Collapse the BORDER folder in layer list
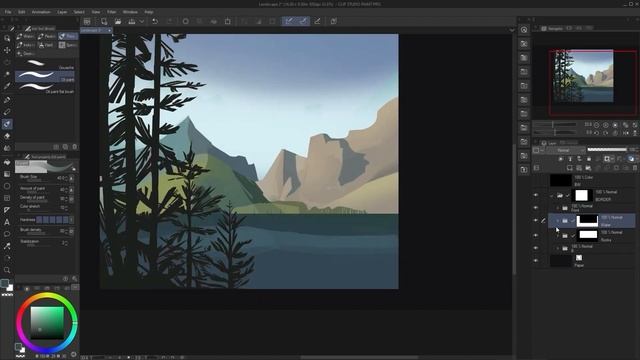The height and width of the screenshot is (360, 640). point(552,196)
